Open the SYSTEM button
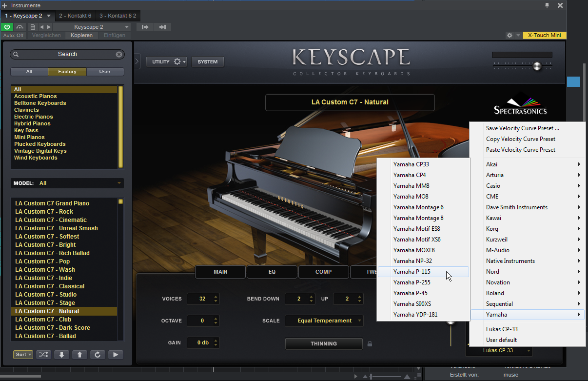Viewport: 588px width, 381px height. (208, 62)
